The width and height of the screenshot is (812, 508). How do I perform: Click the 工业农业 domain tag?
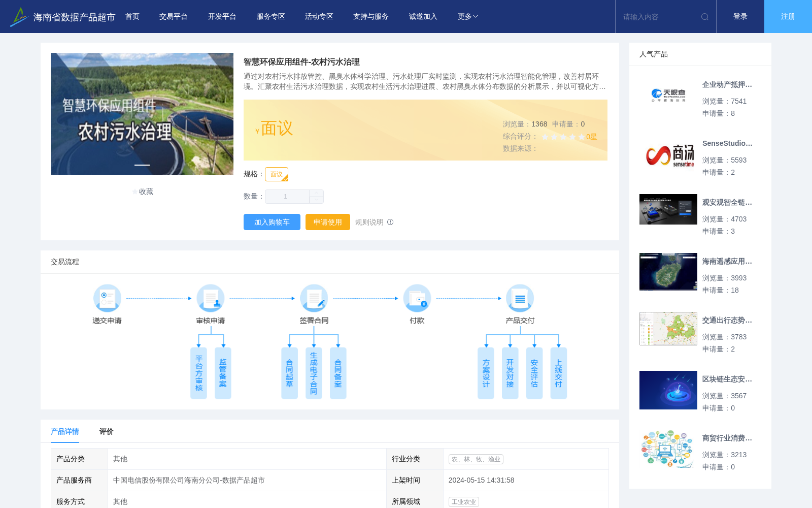point(464,502)
